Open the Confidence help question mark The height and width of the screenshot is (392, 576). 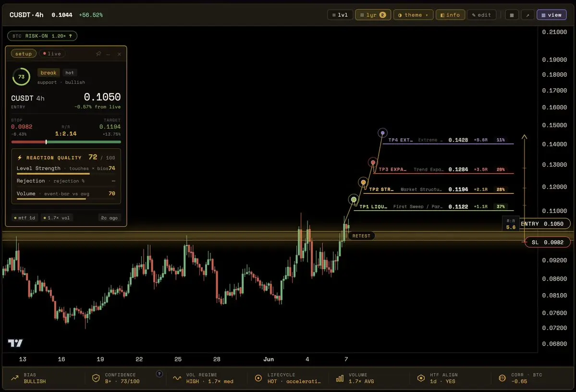click(x=159, y=374)
